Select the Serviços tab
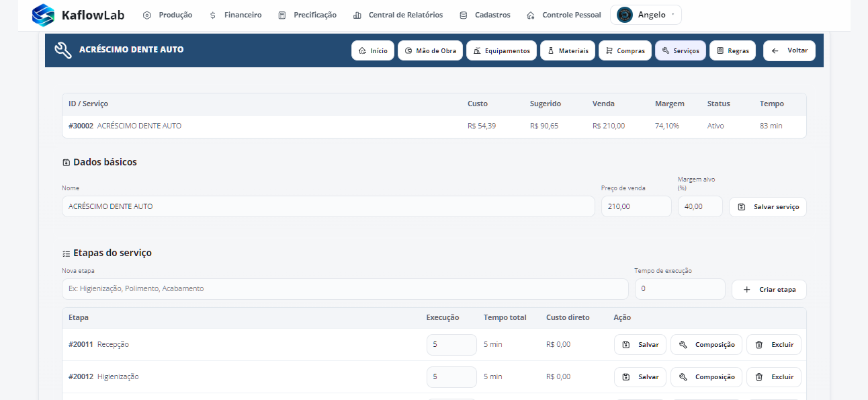This screenshot has width=868, height=400. pos(681,50)
